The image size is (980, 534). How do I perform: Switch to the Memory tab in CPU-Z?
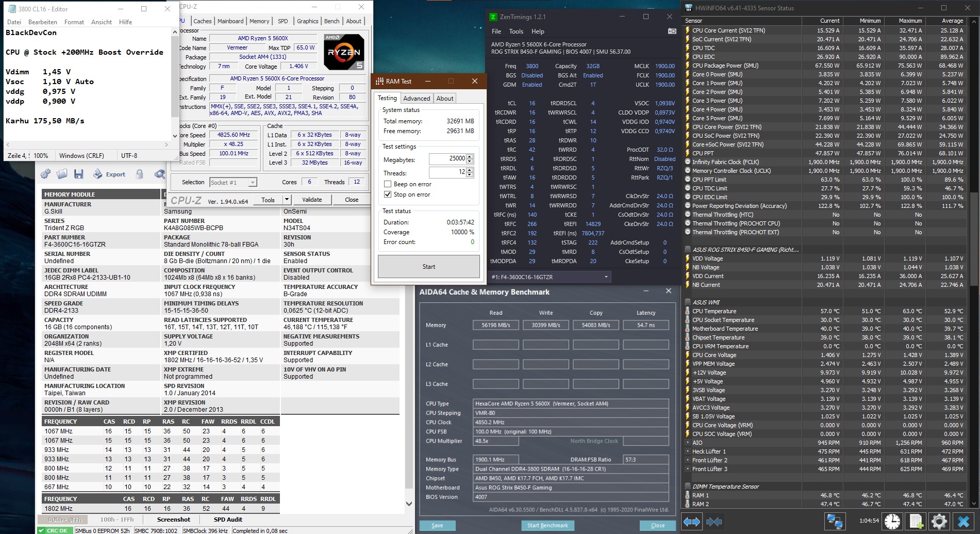[x=259, y=21]
